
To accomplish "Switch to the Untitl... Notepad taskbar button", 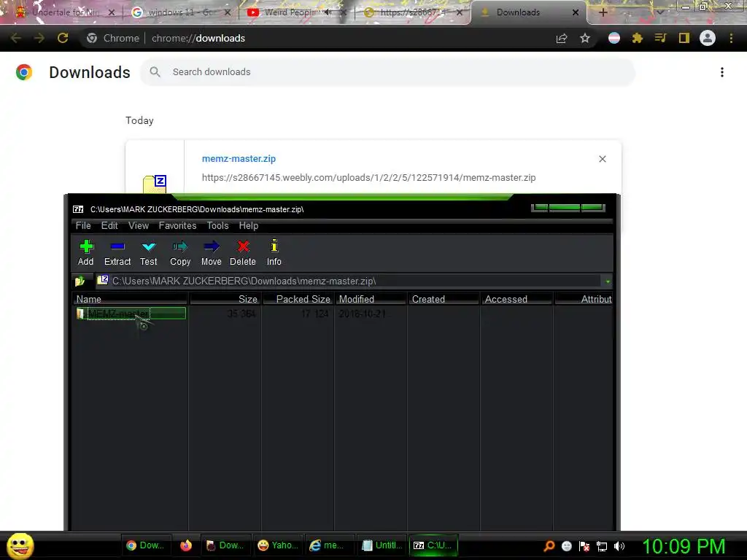I will (382, 545).
